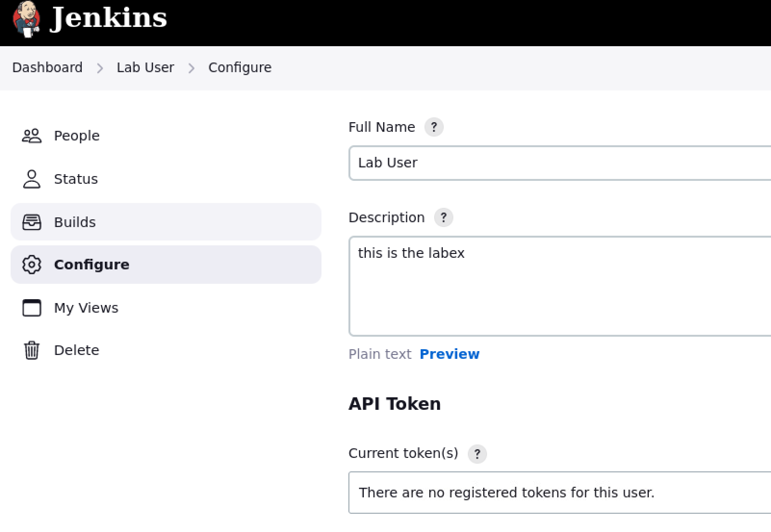This screenshot has width=771, height=532.
Task: Open help for Description field
Action: coord(443,217)
